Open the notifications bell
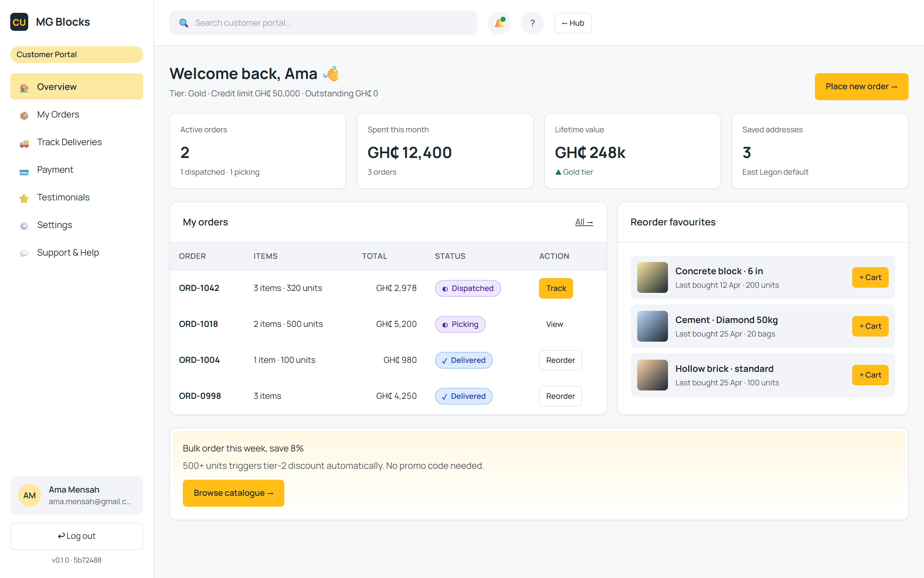This screenshot has width=924, height=578. click(x=499, y=23)
